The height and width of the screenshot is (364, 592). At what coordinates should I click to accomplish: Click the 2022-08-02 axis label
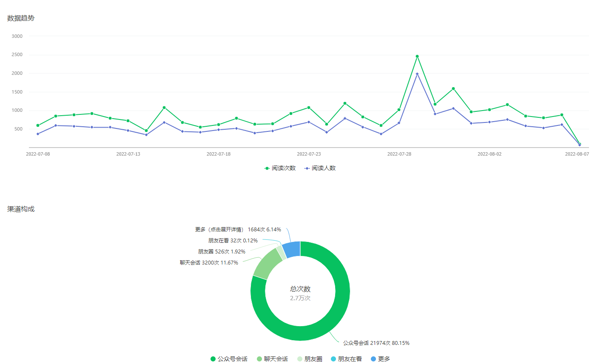click(490, 154)
